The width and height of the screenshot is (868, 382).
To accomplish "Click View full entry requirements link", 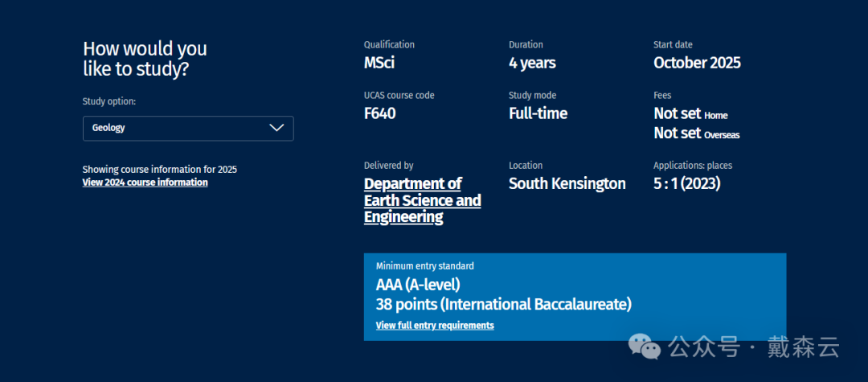I will (x=435, y=326).
